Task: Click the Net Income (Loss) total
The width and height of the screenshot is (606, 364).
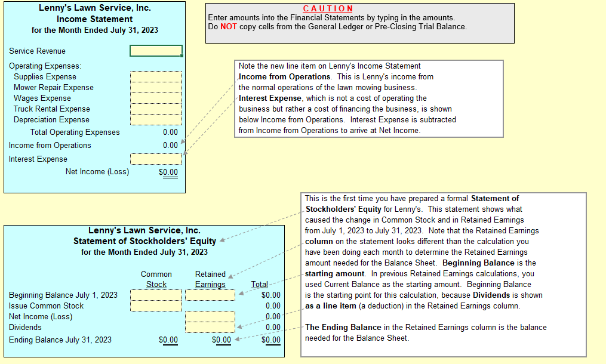Action: pyautogui.click(x=169, y=171)
